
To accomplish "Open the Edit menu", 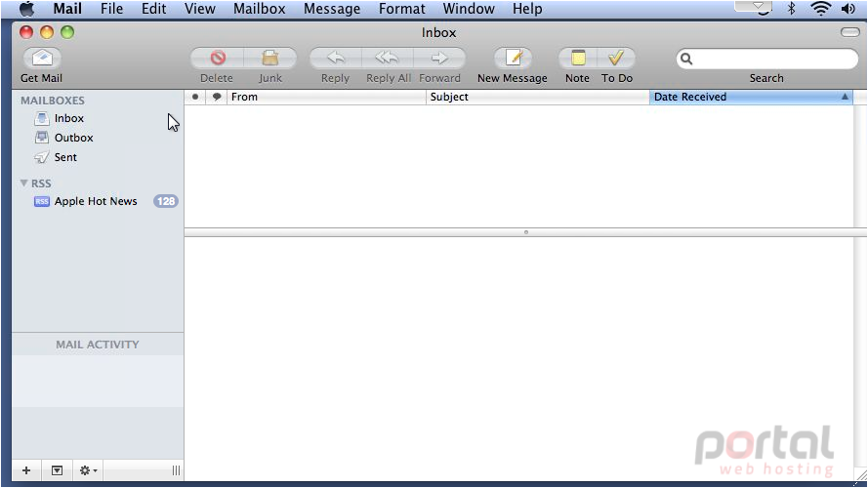I will point(154,9).
